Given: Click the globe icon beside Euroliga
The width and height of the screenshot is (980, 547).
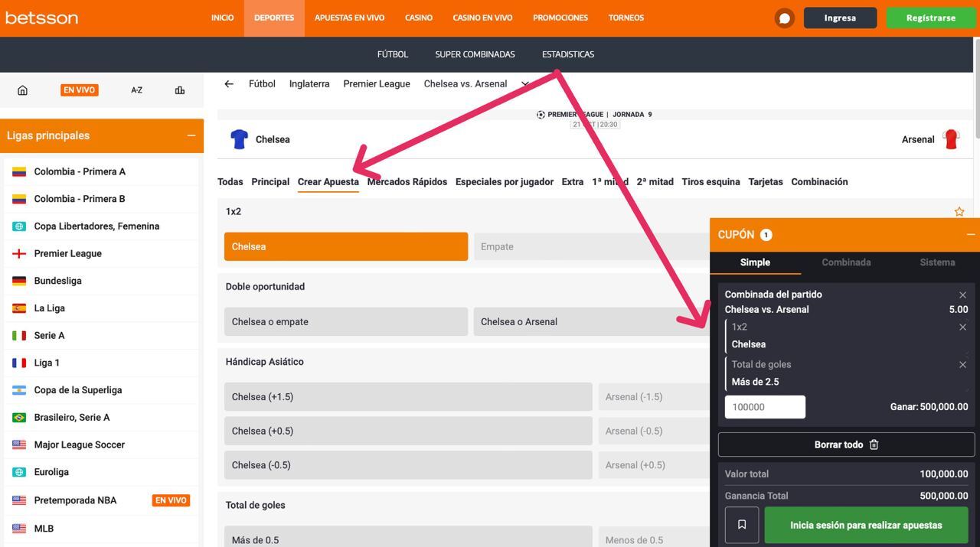Looking at the screenshot, I should (19, 472).
